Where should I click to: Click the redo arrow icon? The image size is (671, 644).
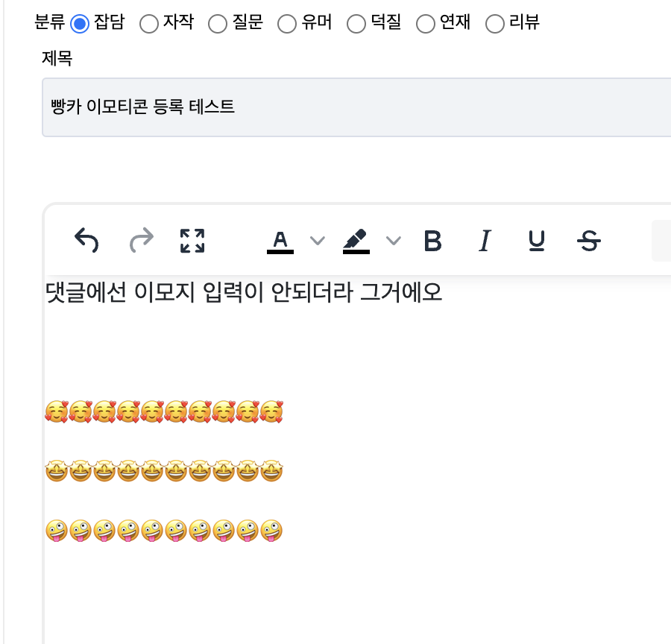point(141,241)
